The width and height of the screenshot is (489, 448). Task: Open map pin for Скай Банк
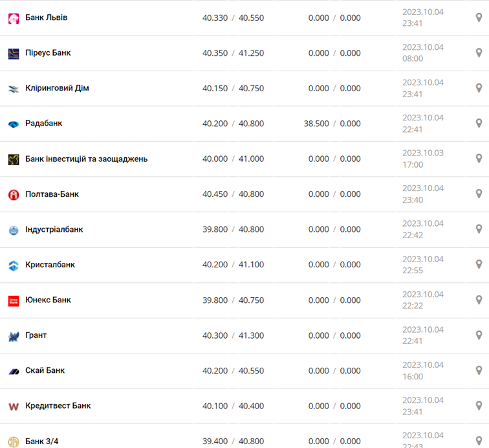(479, 370)
